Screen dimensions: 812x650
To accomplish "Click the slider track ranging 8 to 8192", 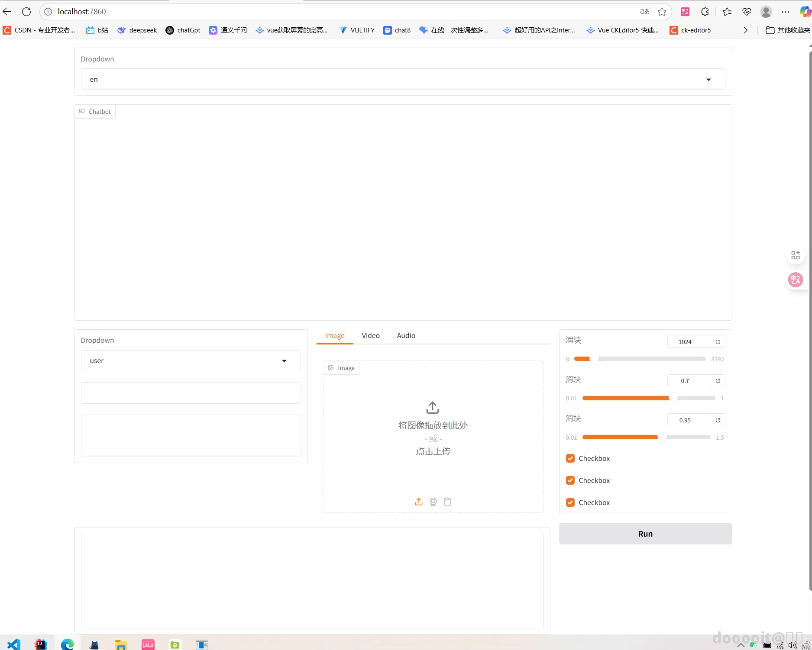I will point(640,359).
